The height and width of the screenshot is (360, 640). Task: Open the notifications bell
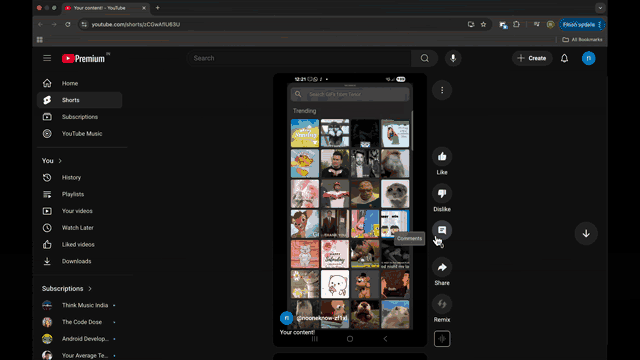pyautogui.click(x=564, y=58)
